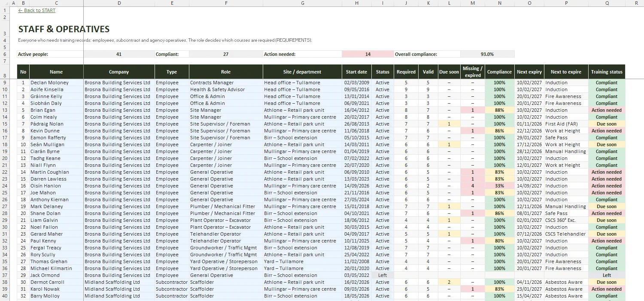The image size is (644, 301).
Task: Click Subcontractor type for Dermot Carroll
Action: click(172, 282)
